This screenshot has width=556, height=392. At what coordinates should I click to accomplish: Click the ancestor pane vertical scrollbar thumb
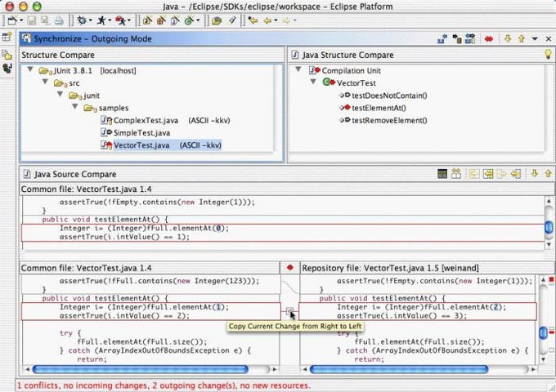tap(549, 227)
